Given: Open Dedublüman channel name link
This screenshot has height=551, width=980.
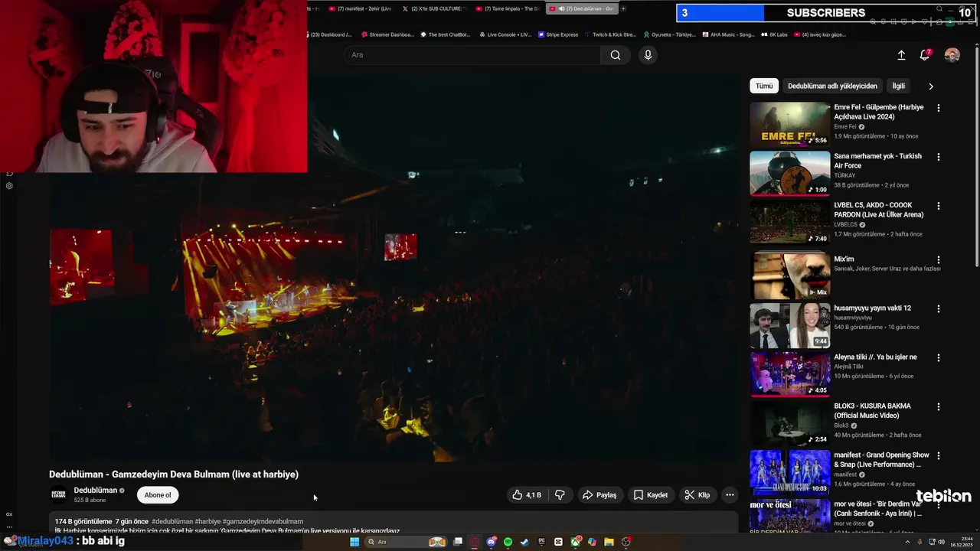Looking at the screenshot, I should [96, 491].
